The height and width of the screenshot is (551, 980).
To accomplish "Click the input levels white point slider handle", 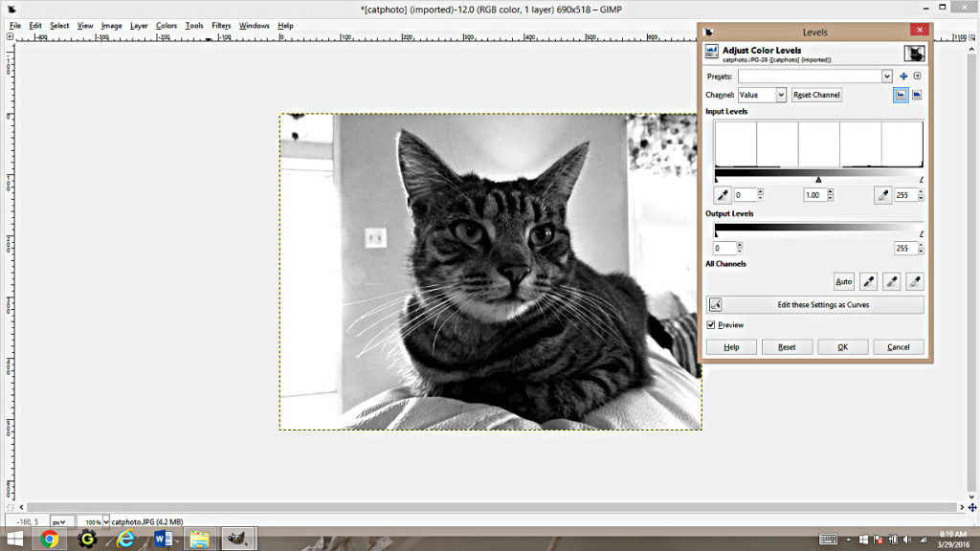I will tap(922, 180).
